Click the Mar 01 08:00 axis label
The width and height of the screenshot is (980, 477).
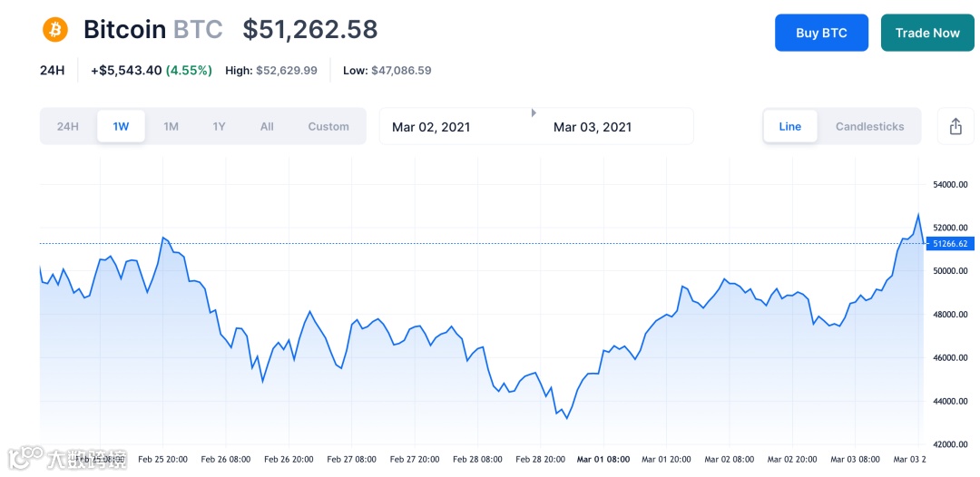tap(603, 460)
